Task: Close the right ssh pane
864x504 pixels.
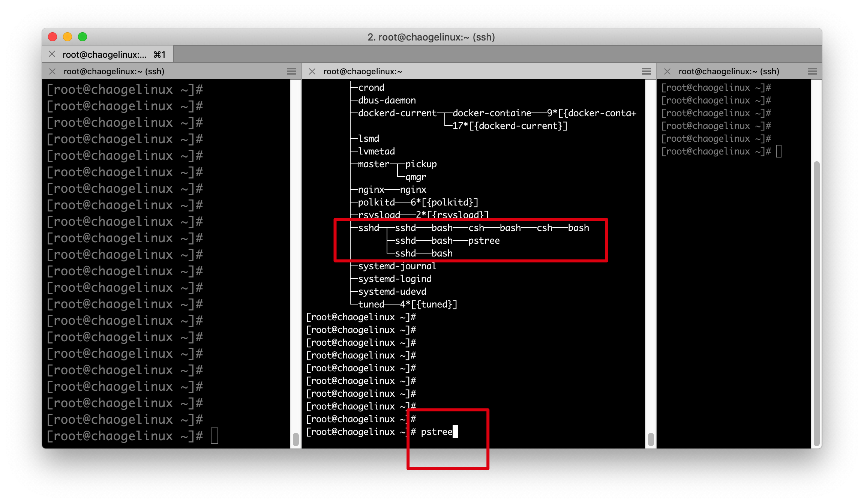Action: click(667, 71)
